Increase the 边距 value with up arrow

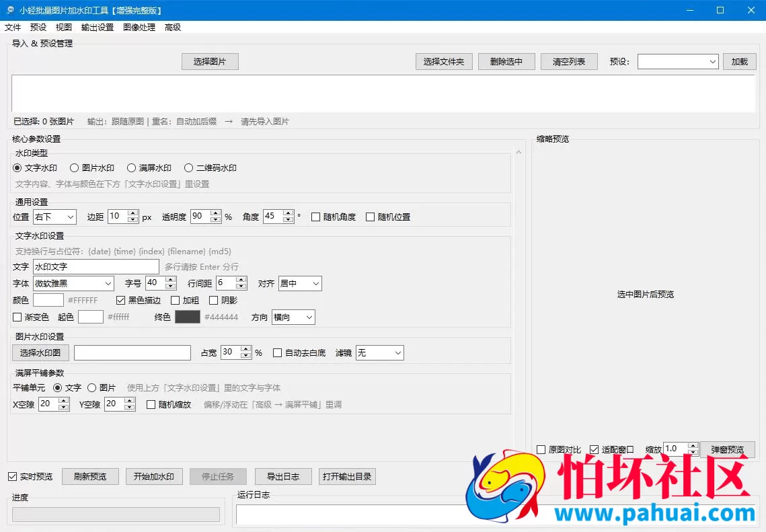(x=133, y=213)
